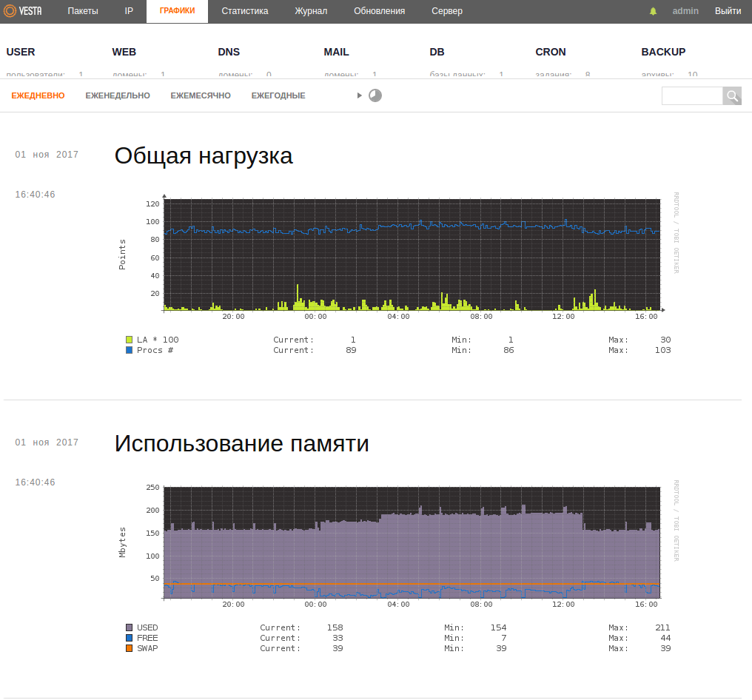Click the IP menu item
Screen dimensions: 752x700
(x=129, y=11)
